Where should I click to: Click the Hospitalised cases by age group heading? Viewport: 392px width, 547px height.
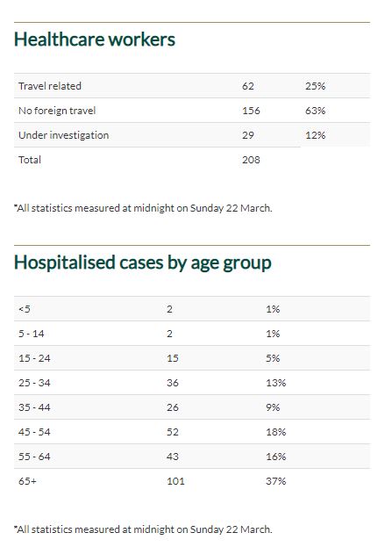pyautogui.click(x=143, y=263)
